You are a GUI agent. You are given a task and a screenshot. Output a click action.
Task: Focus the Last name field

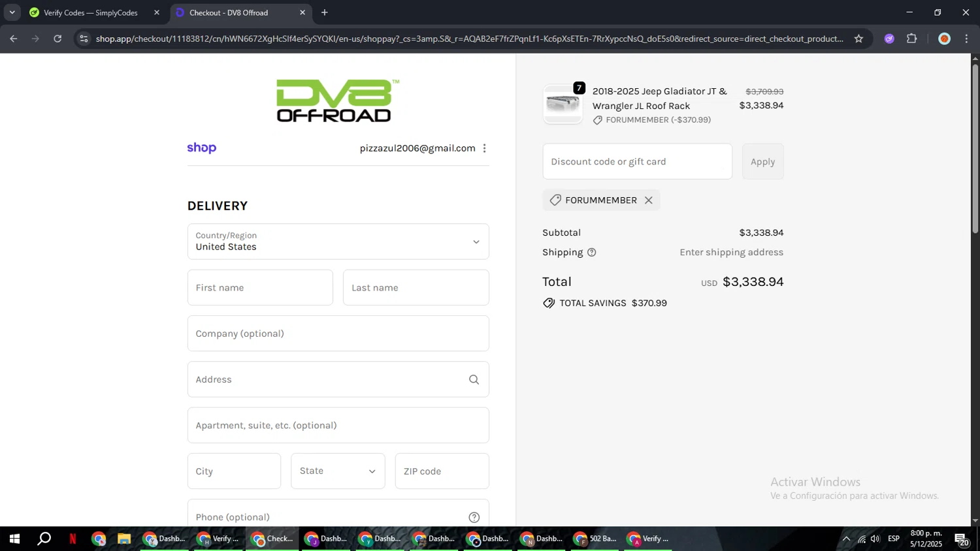tap(416, 287)
